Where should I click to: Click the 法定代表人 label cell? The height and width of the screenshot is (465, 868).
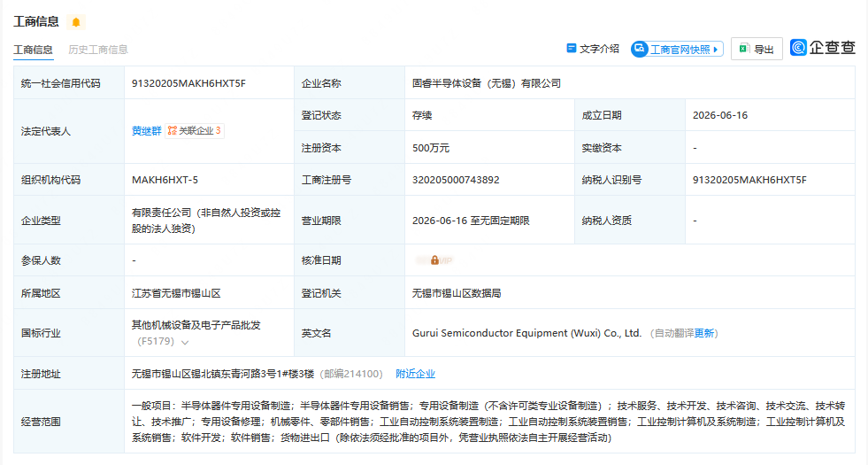[x=69, y=131]
